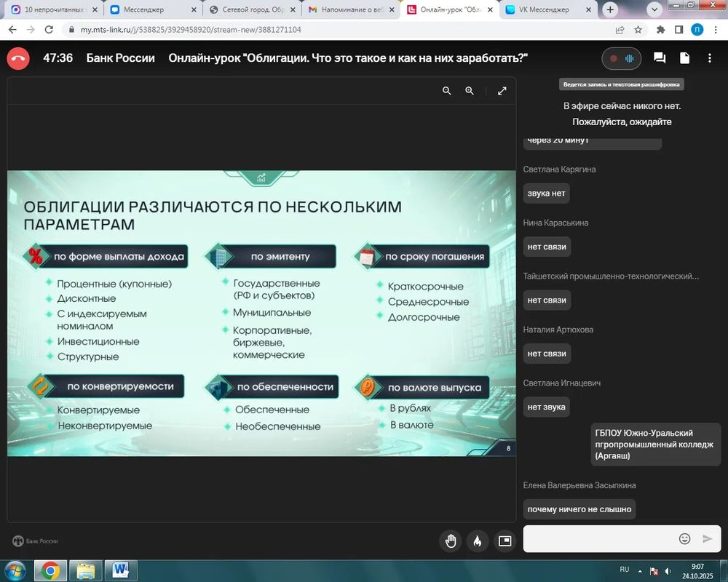
Task: Send a fire reaction
Action: (478, 541)
